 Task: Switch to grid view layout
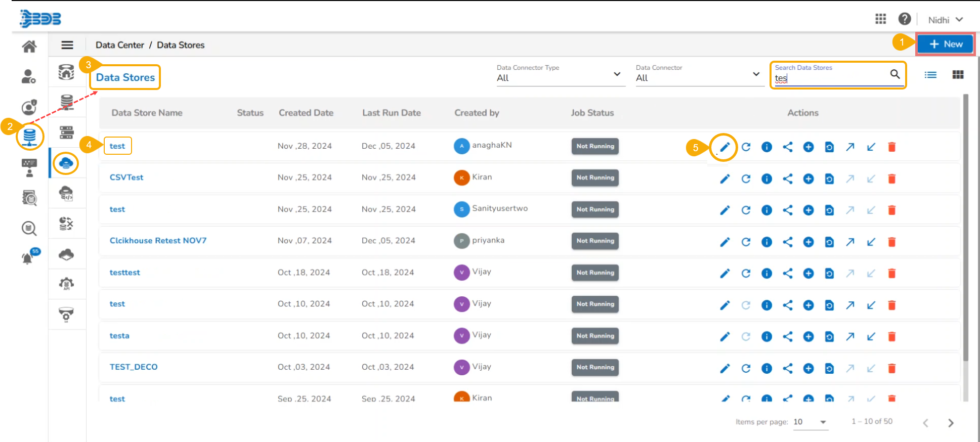click(x=957, y=75)
